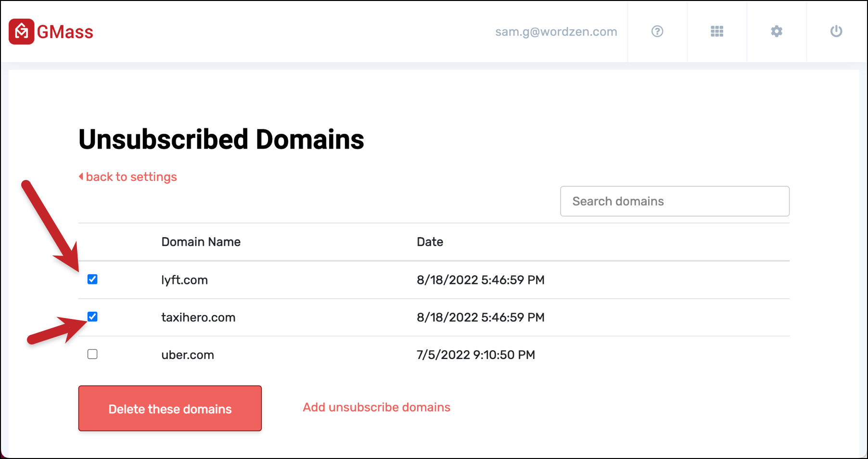Screen dimensions: 868x459
Task: Click the GMass brand name text
Action: (x=65, y=32)
